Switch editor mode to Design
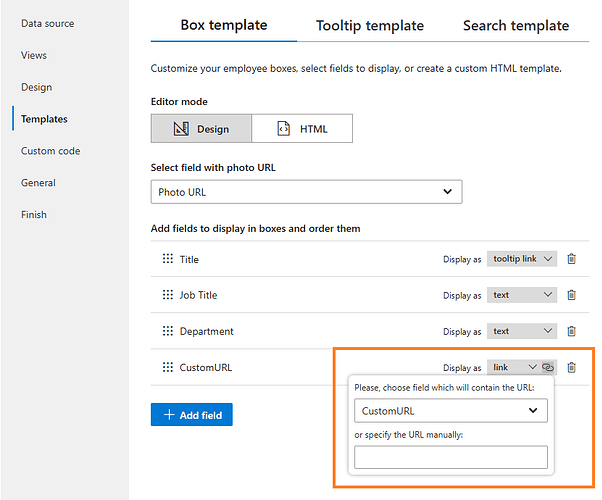Image resolution: width=602 pixels, height=500 pixels. tap(201, 129)
